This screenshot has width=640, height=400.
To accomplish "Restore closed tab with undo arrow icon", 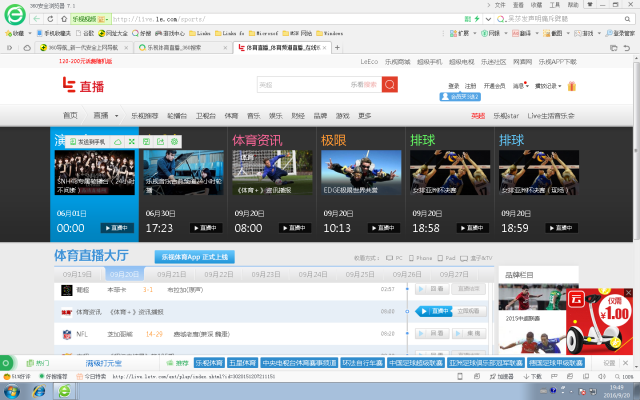I will point(627,48).
